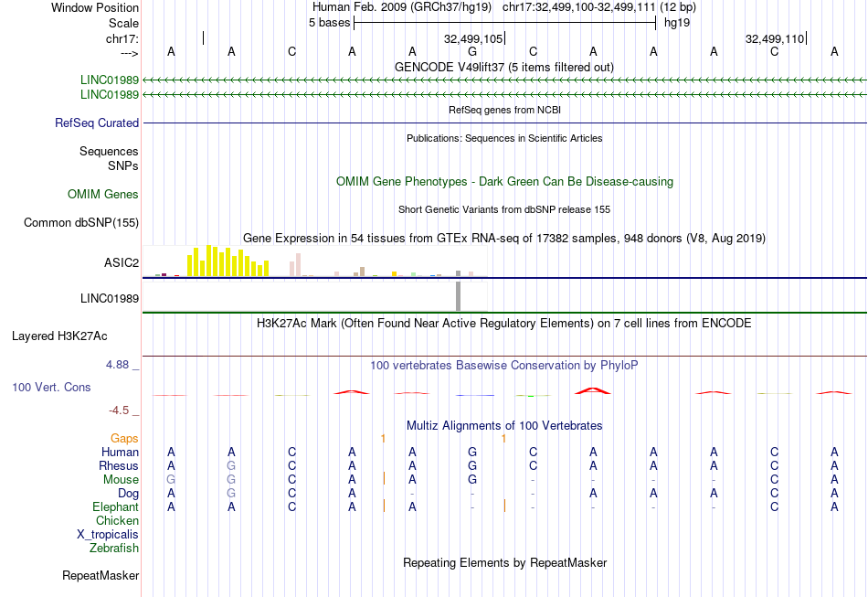Image resolution: width=868 pixels, height=597 pixels.
Task: Click the 4.88 PhyloP upper scale value
Action: tap(117, 365)
